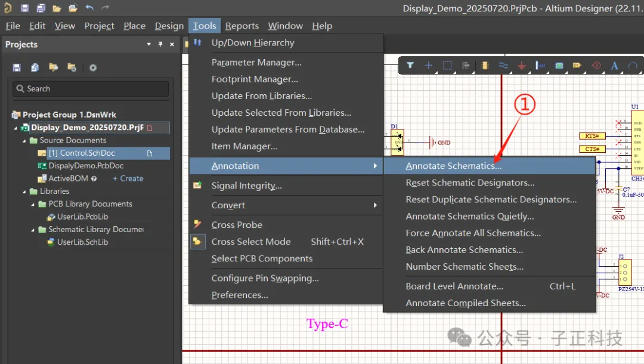This screenshot has height=364, width=644.
Task: Expand the Convert submenu
Action: [x=286, y=205]
